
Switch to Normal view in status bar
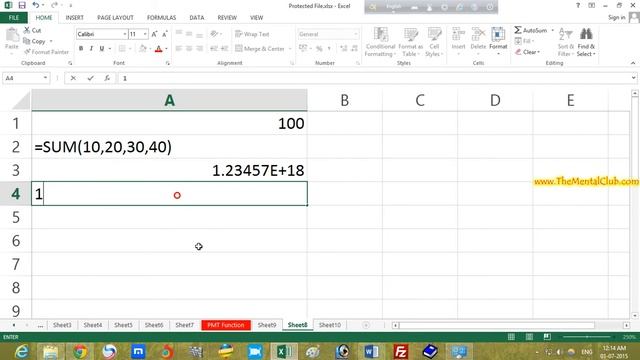coord(511,337)
